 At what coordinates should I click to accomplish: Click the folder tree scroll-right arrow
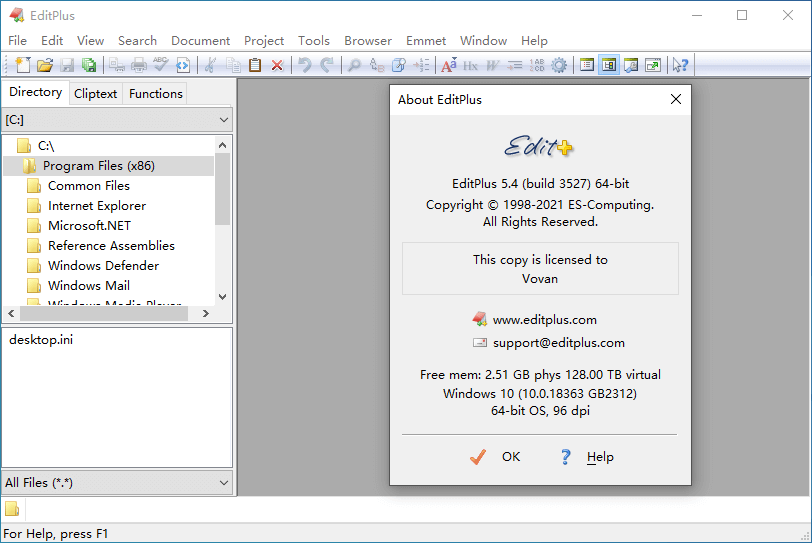pos(206,313)
